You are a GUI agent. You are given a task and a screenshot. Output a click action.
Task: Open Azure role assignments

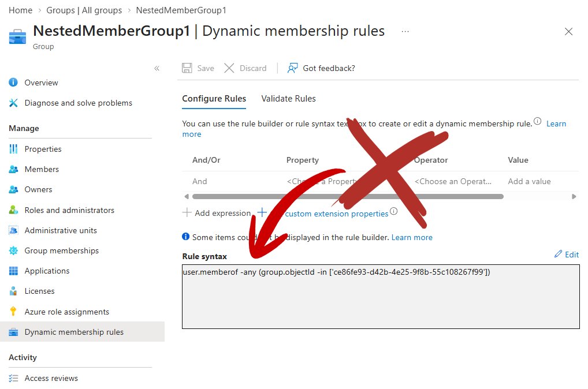(x=67, y=312)
